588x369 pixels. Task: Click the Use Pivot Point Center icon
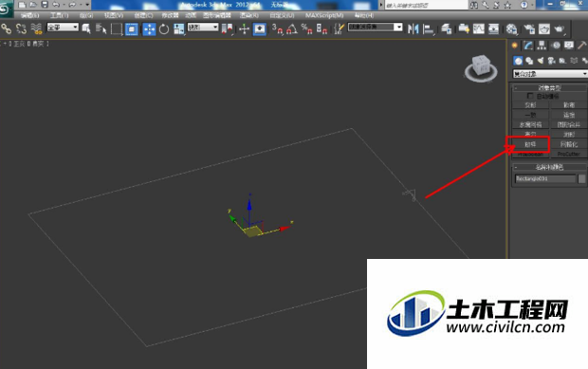click(x=228, y=28)
